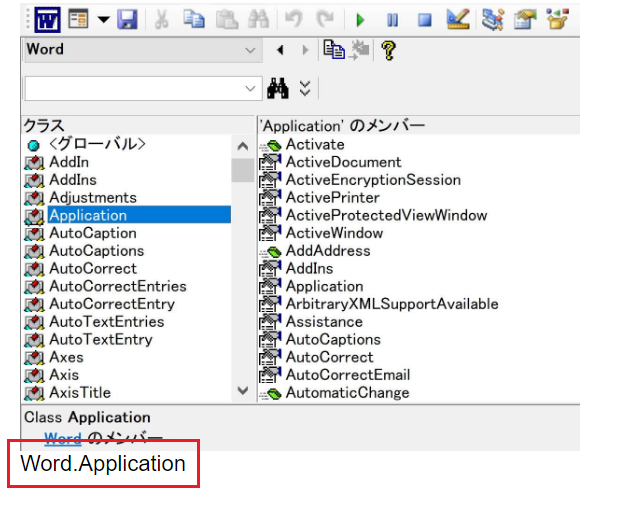The height and width of the screenshot is (505, 620).
Task: Select Application in the members list
Action: tap(325, 287)
